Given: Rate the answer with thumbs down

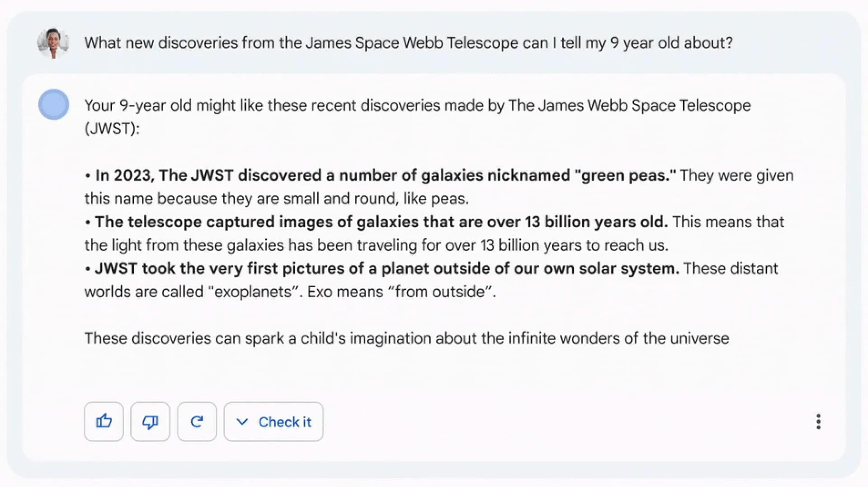Looking at the screenshot, I should click(x=150, y=421).
